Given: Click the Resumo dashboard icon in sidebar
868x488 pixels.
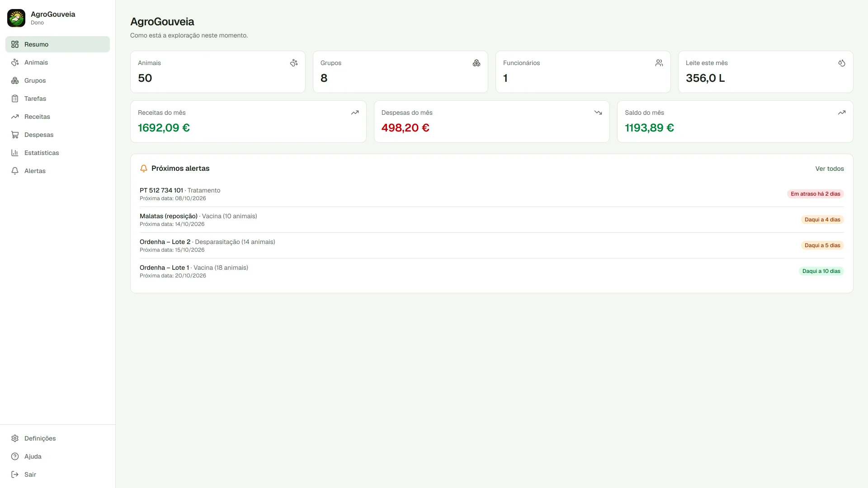Looking at the screenshot, I should coord(15,44).
